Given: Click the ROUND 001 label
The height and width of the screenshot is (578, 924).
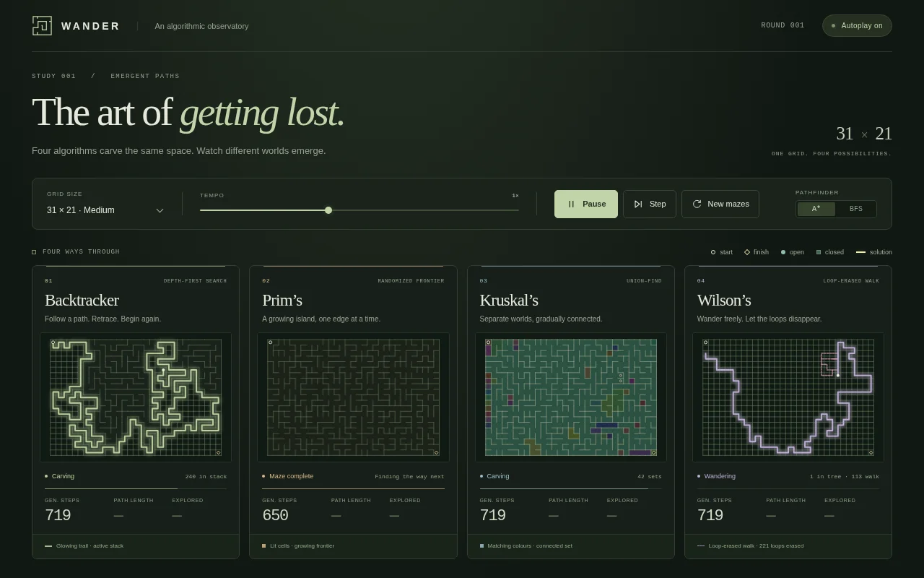Looking at the screenshot, I should click(783, 25).
